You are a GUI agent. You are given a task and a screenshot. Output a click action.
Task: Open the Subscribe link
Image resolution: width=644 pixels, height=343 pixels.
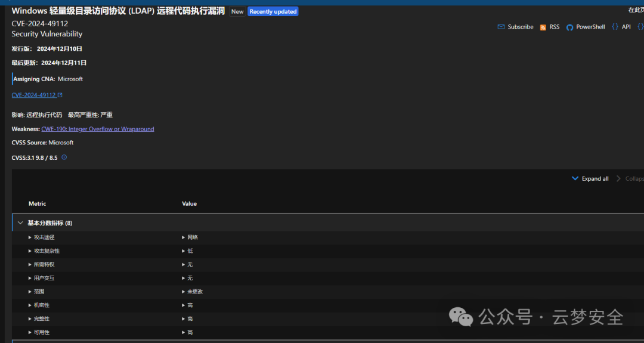click(x=521, y=27)
